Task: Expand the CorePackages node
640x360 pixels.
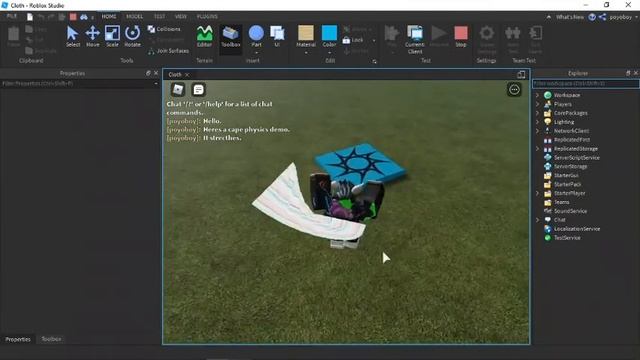Action: (x=538, y=113)
